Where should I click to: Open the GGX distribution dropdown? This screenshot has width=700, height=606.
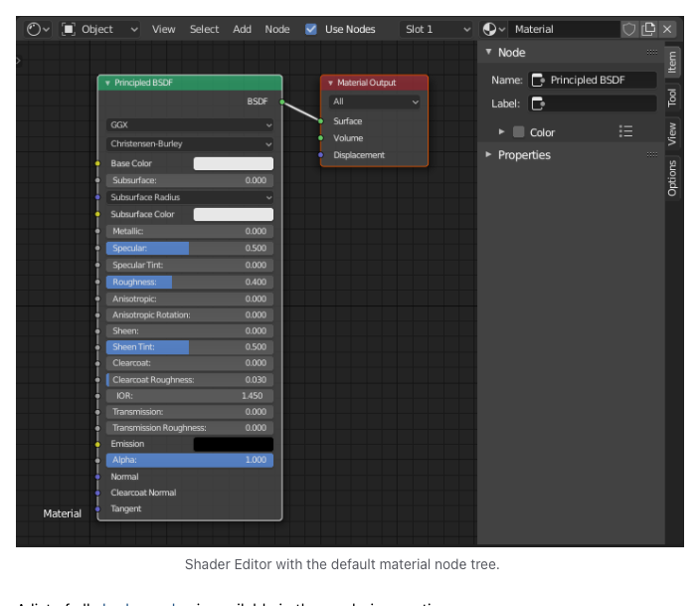[x=190, y=124]
